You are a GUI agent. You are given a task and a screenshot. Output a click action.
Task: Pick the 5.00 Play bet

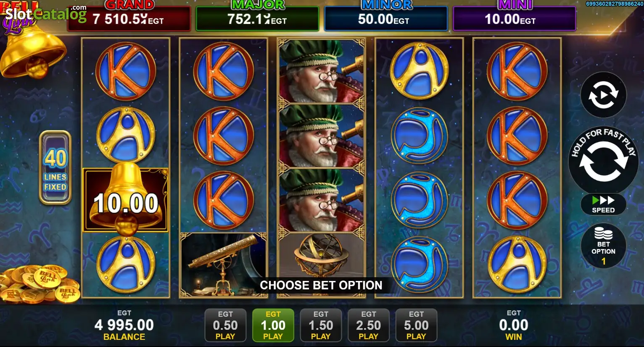pyautogui.click(x=416, y=325)
